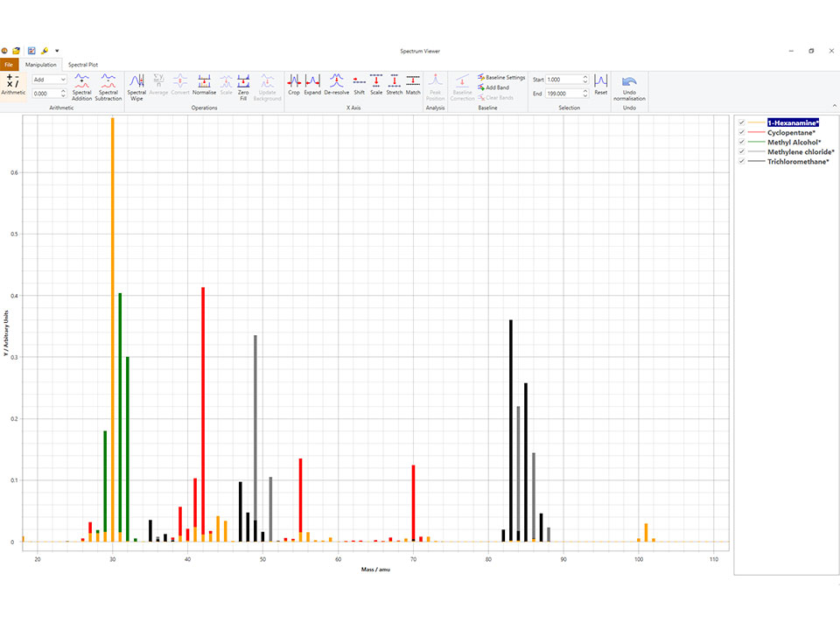
Task: Select the Methylene chloride* legend entry
Action: coord(801,151)
